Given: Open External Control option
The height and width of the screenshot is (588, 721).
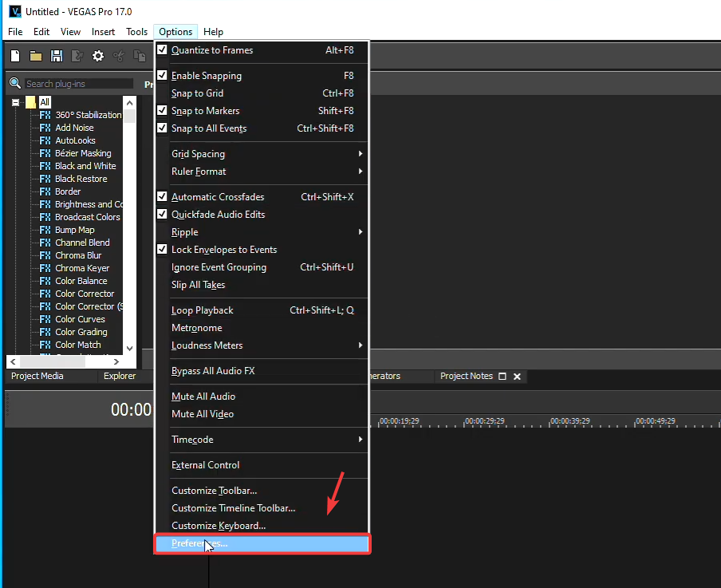Looking at the screenshot, I should point(262,464).
